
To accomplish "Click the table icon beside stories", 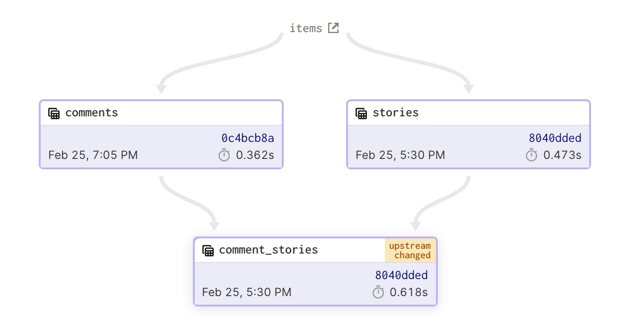I will (x=361, y=113).
